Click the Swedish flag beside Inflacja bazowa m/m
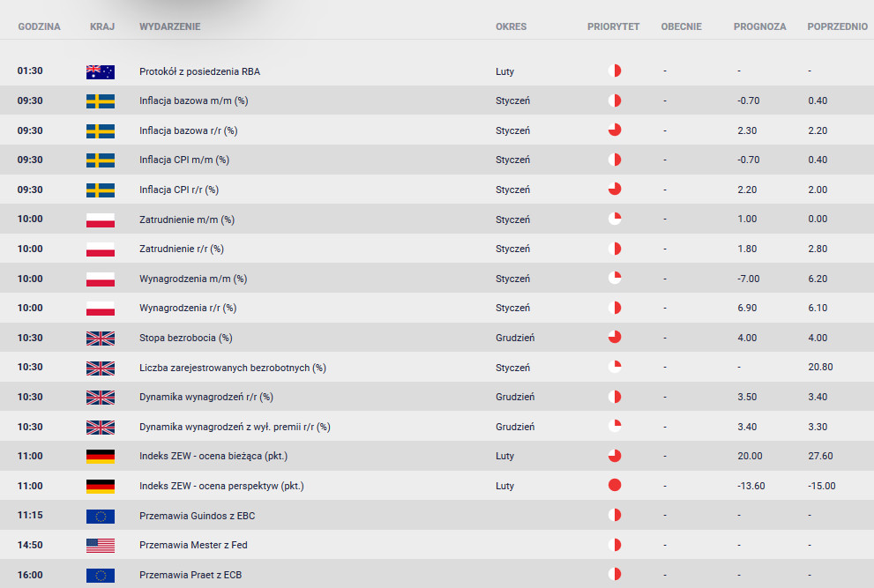 101,101
